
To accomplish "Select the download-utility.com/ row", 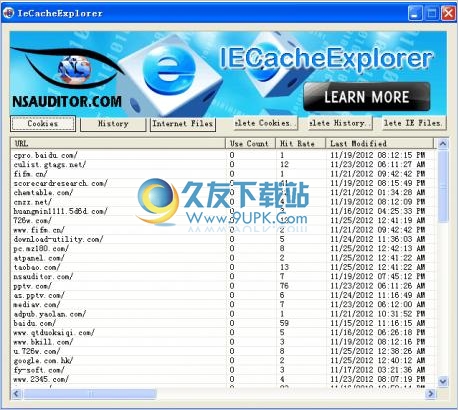I will 223,239.
